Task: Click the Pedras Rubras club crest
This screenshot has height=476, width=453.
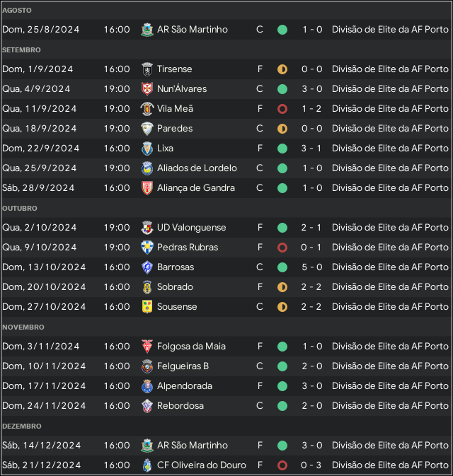Action: click(147, 248)
